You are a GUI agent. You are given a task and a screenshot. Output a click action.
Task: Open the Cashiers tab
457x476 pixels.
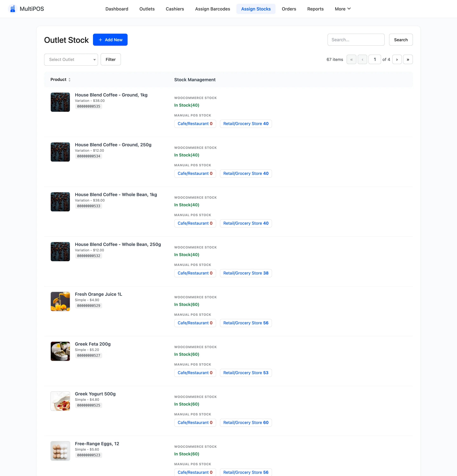(175, 9)
